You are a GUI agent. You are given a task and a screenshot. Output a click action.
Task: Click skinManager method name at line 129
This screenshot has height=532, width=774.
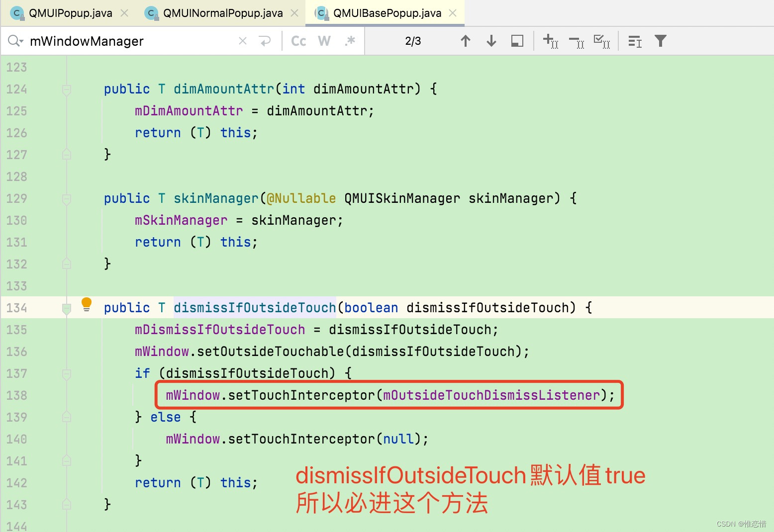click(215, 198)
